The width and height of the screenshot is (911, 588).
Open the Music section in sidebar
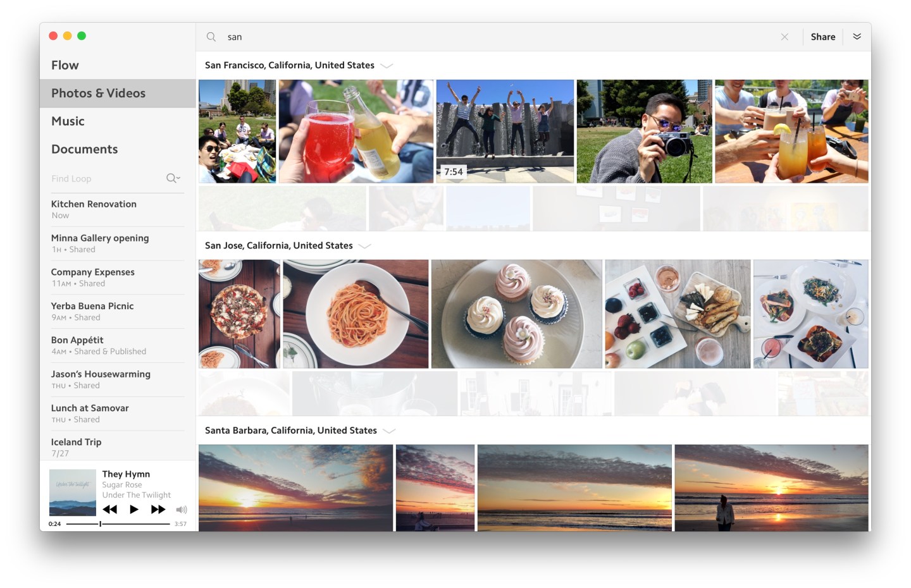pyautogui.click(x=68, y=121)
